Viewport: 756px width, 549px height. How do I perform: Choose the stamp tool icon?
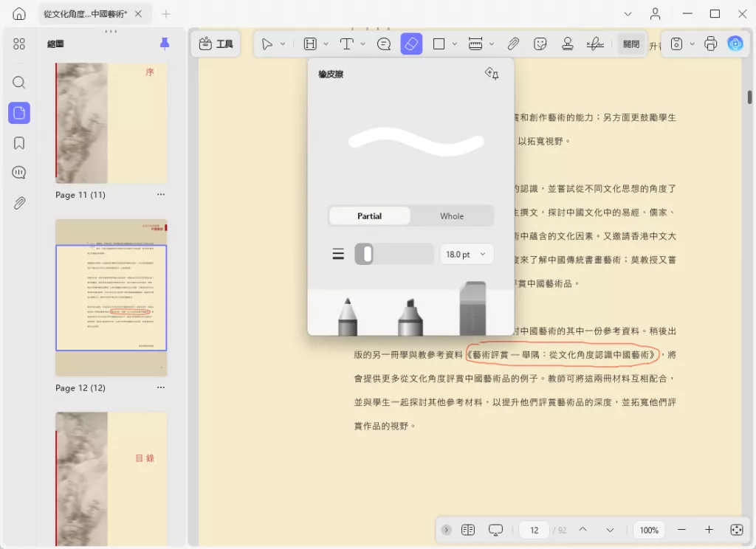coord(568,44)
